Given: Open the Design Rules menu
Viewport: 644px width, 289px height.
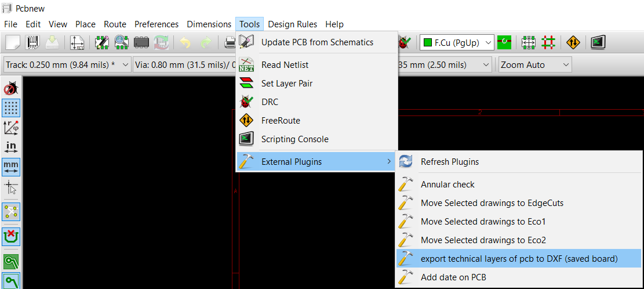Looking at the screenshot, I should [292, 24].
